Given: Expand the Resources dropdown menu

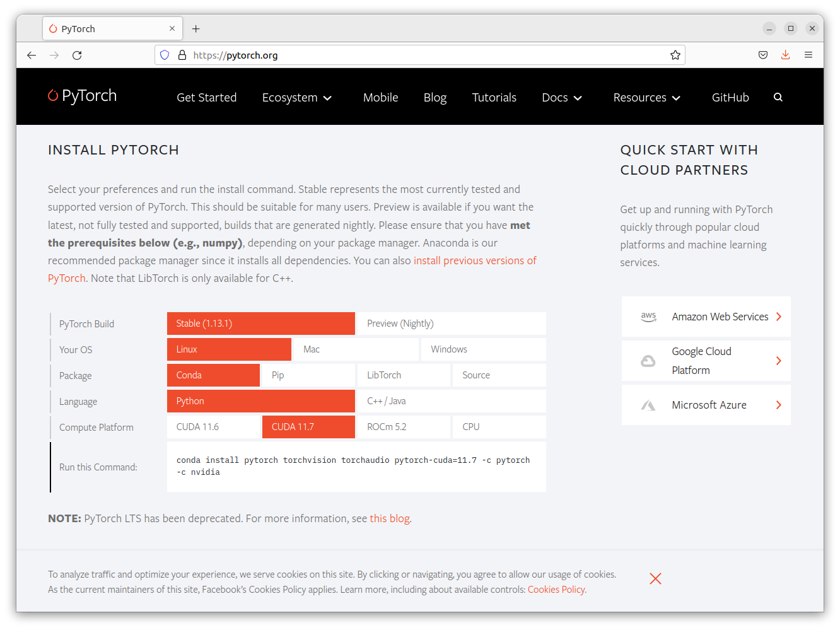Looking at the screenshot, I should coord(647,98).
